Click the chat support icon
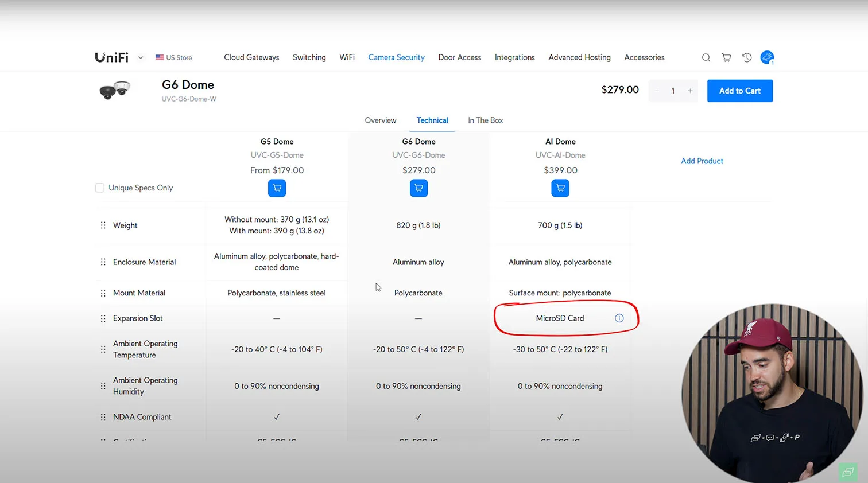This screenshot has height=483, width=868. 847,472
